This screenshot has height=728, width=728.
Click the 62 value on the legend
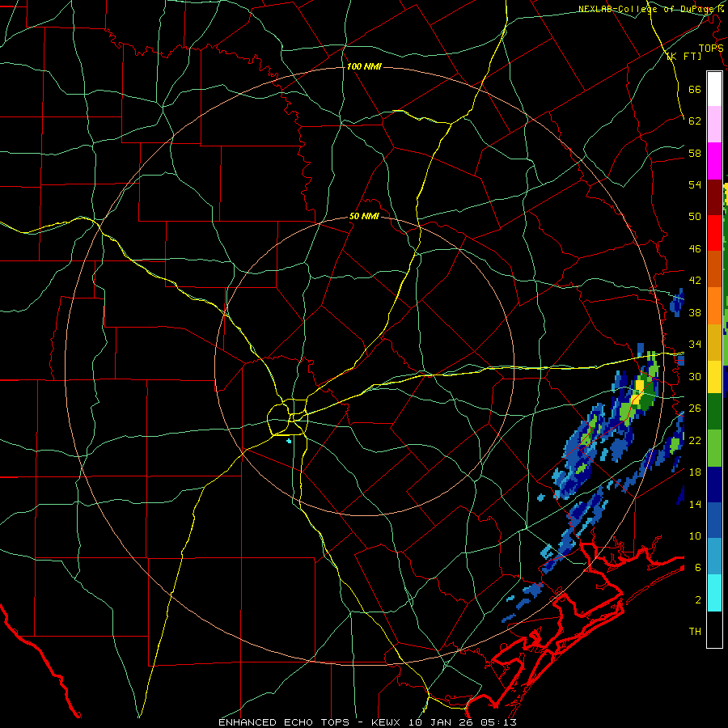click(695, 121)
